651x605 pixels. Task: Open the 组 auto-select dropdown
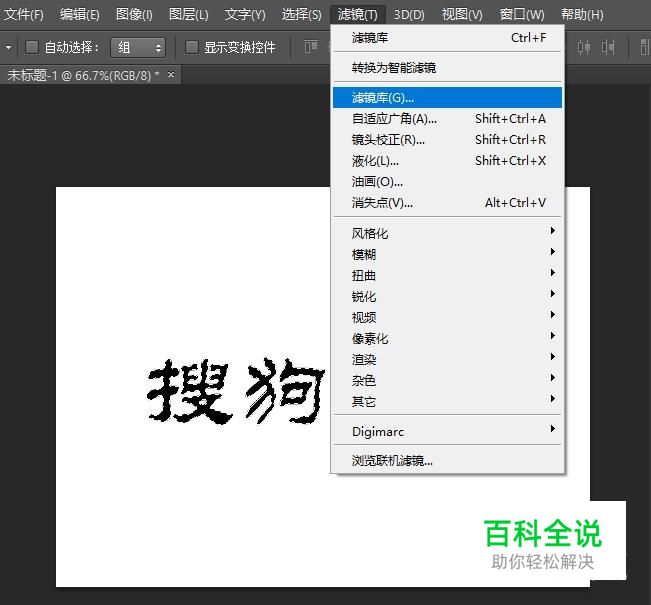pos(138,47)
